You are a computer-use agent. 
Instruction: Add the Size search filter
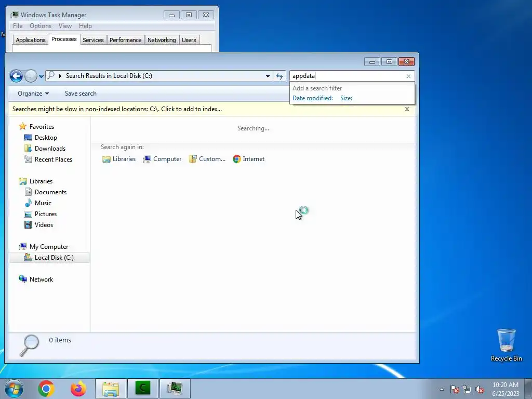[346, 98]
